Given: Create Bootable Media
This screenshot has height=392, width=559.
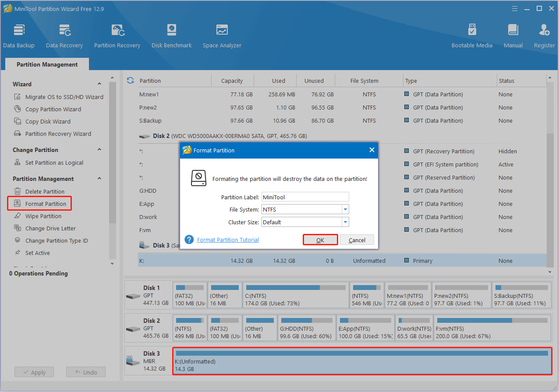Looking at the screenshot, I should [472, 35].
